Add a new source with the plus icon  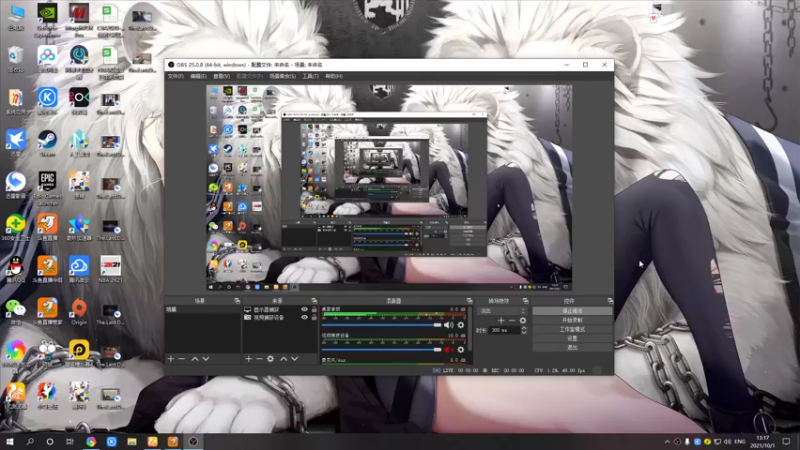pos(248,359)
